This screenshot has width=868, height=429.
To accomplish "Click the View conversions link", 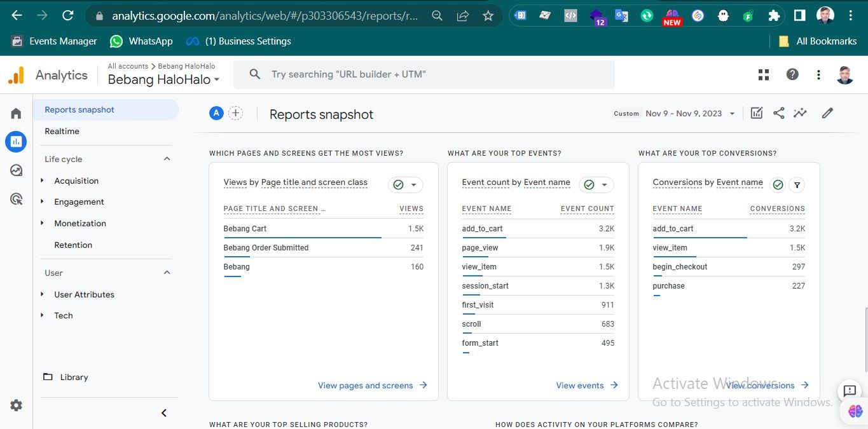I will point(768,385).
